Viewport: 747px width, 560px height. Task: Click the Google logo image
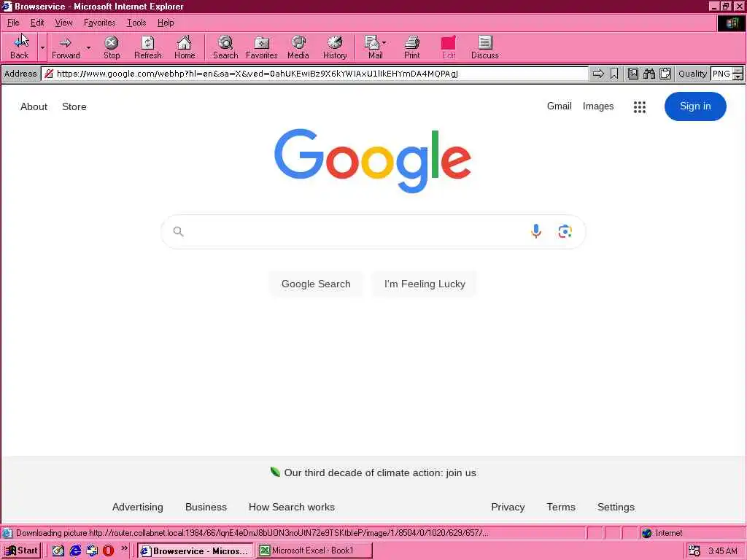point(373,160)
